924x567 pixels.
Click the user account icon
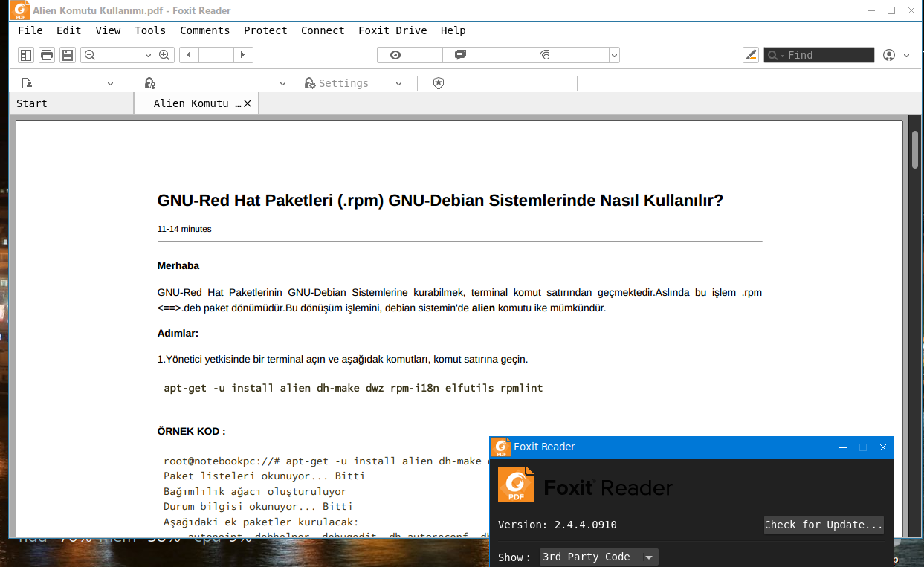pyautogui.click(x=889, y=55)
